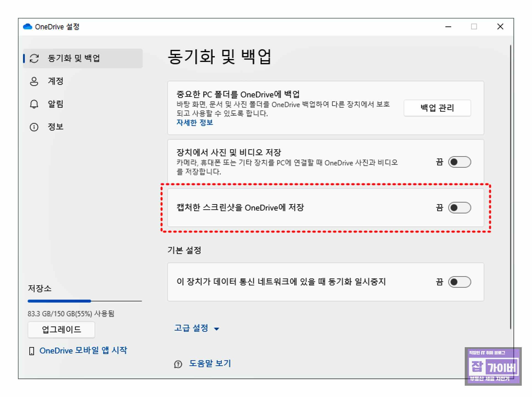Click the storage usage progress bar
The image size is (532, 397).
point(84,301)
